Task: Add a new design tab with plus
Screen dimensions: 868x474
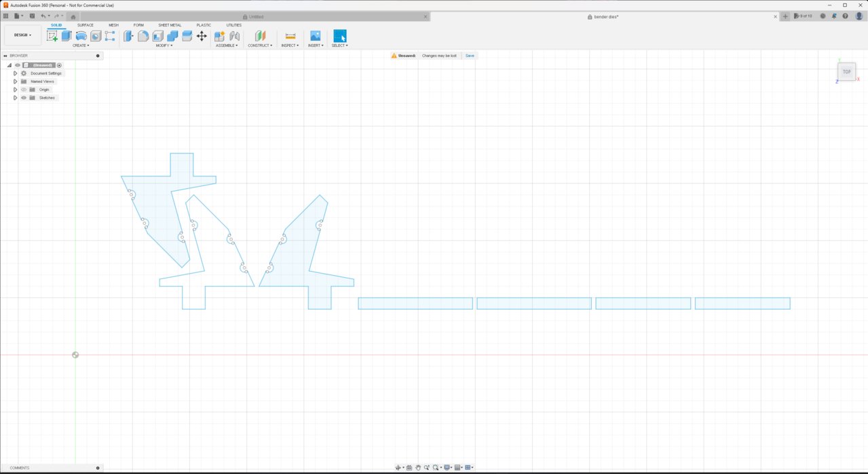Action: (x=785, y=16)
